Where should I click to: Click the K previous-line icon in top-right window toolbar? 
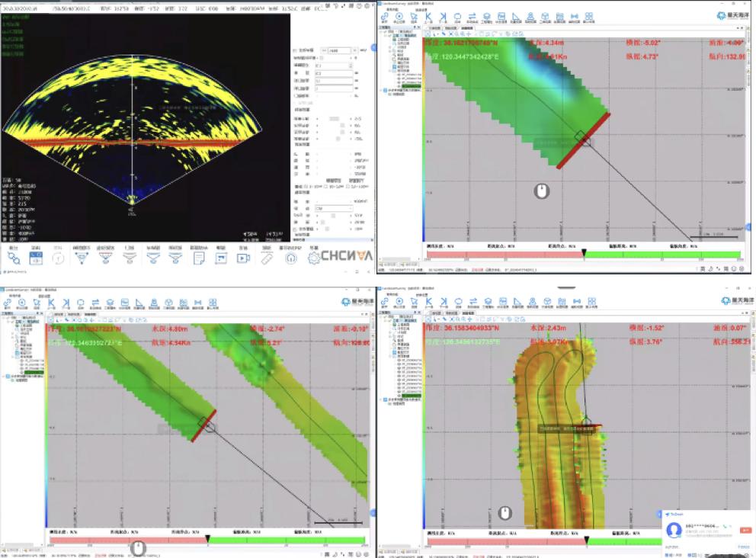click(x=428, y=16)
